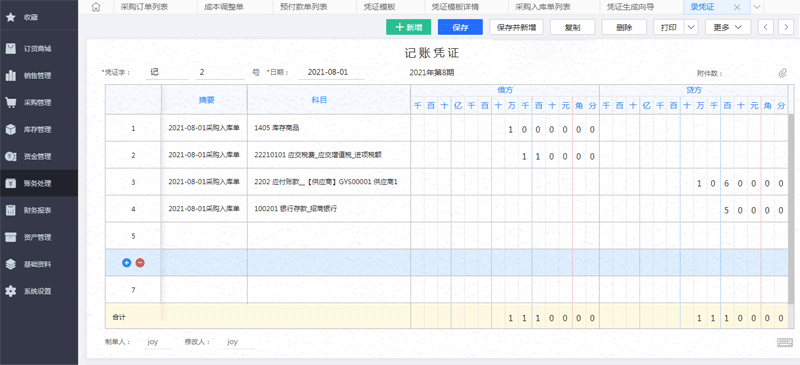The width and height of the screenshot is (800, 365).
Task: Click the blue add-row plus icon
Action: pyautogui.click(x=127, y=263)
